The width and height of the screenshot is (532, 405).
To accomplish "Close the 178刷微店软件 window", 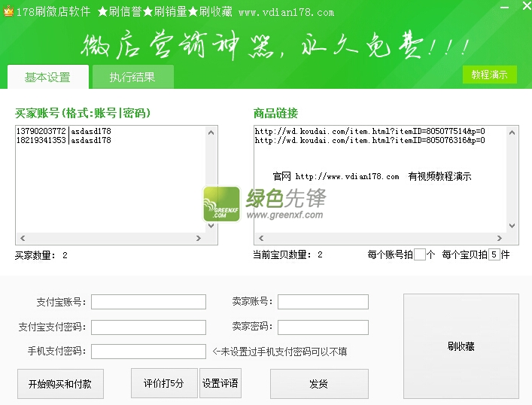I will 527,6.
